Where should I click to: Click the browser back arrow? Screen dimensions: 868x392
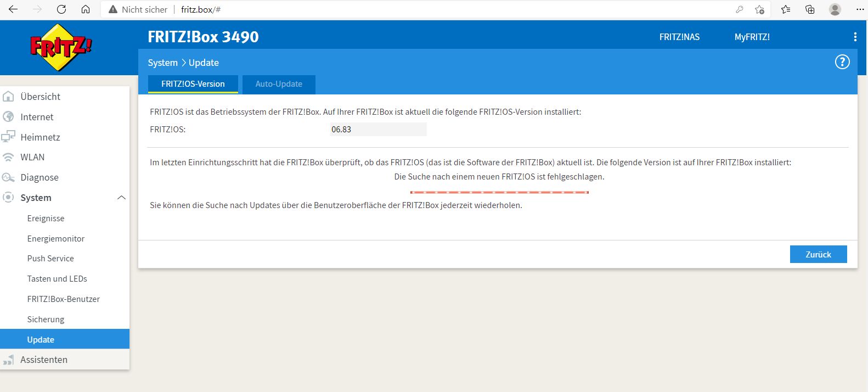[x=13, y=9]
